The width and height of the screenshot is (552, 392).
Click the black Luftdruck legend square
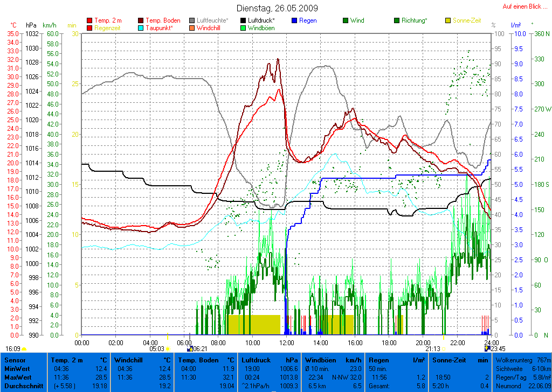click(x=243, y=21)
